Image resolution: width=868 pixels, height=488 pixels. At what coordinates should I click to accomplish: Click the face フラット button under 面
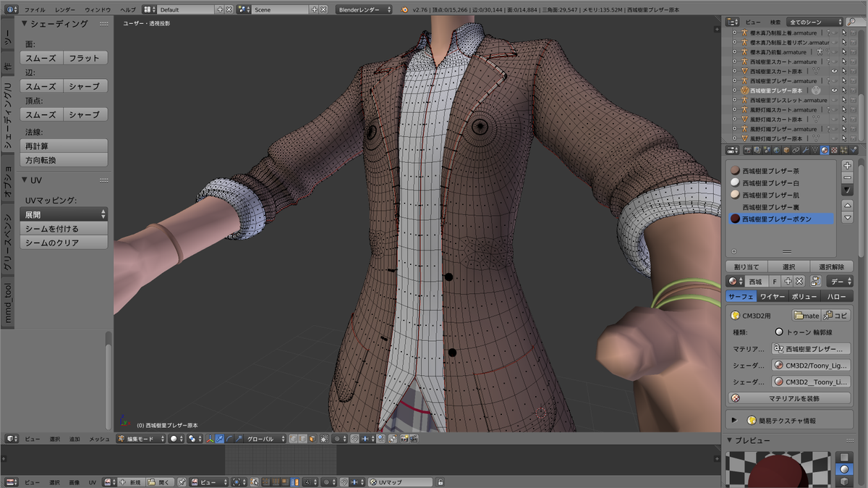coord(85,58)
